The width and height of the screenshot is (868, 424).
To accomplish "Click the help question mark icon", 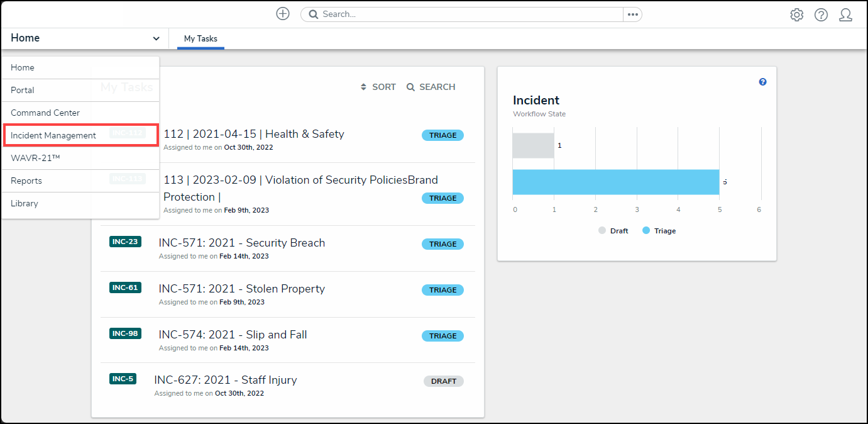I will (821, 15).
